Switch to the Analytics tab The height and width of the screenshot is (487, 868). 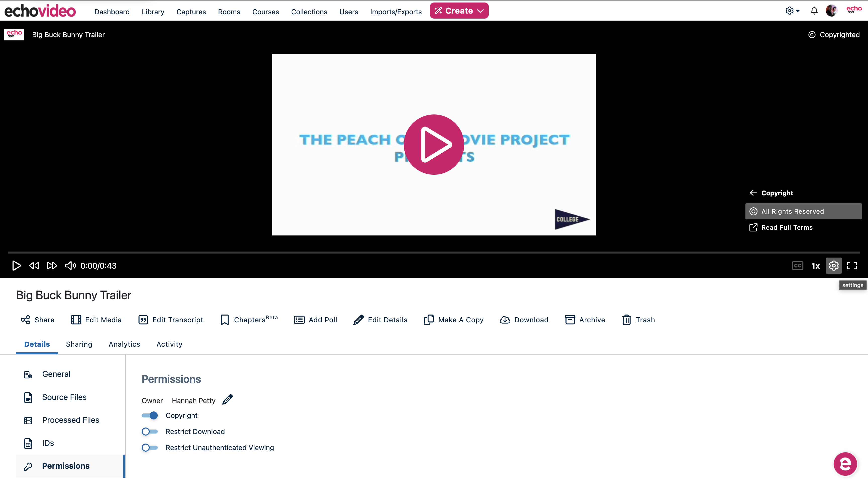[124, 344]
